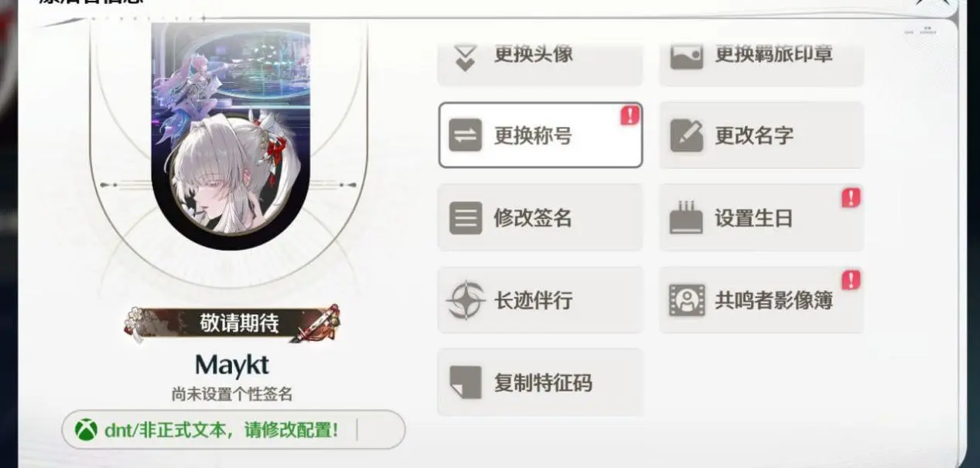Click the swap arrows icon on 更换称号
The height and width of the screenshot is (468, 980).
pos(466,135)
